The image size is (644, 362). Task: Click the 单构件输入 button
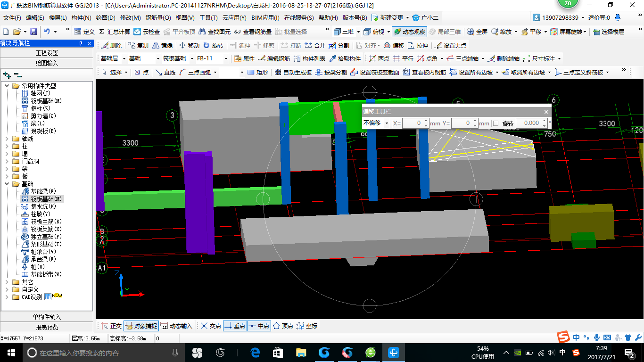(x=47, y=317)
